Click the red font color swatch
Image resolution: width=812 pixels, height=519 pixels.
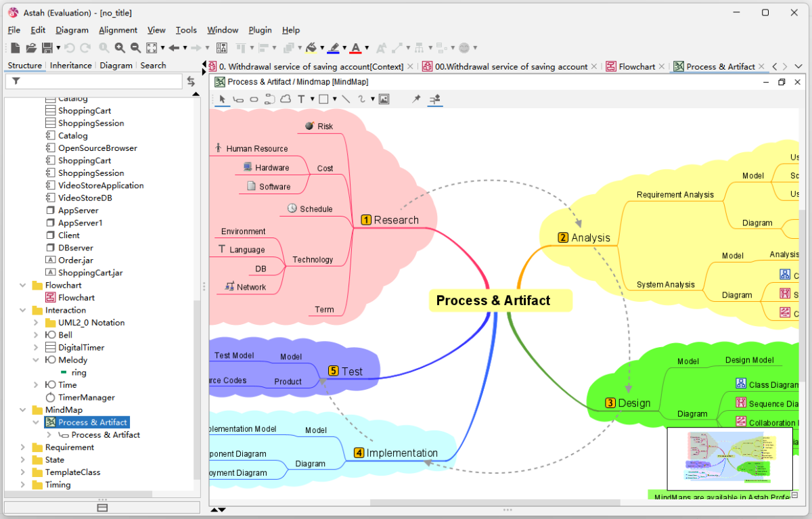(x=356, y=48)
